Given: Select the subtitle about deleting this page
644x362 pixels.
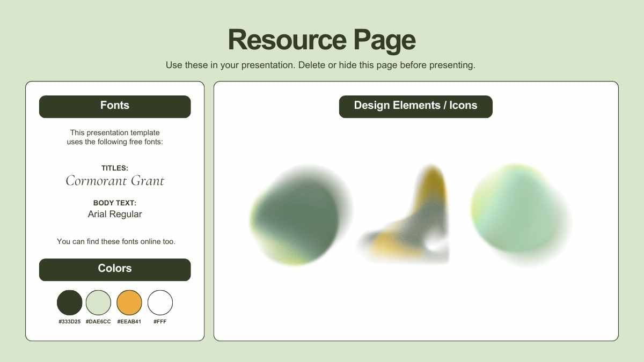Looking at the screenshot, I should [320, 65].
